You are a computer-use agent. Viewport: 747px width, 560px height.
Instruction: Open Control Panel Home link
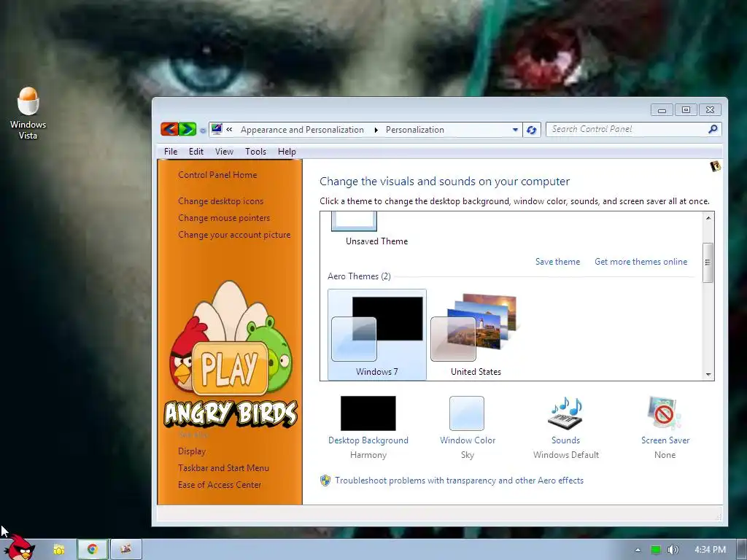tap(217, 175)
